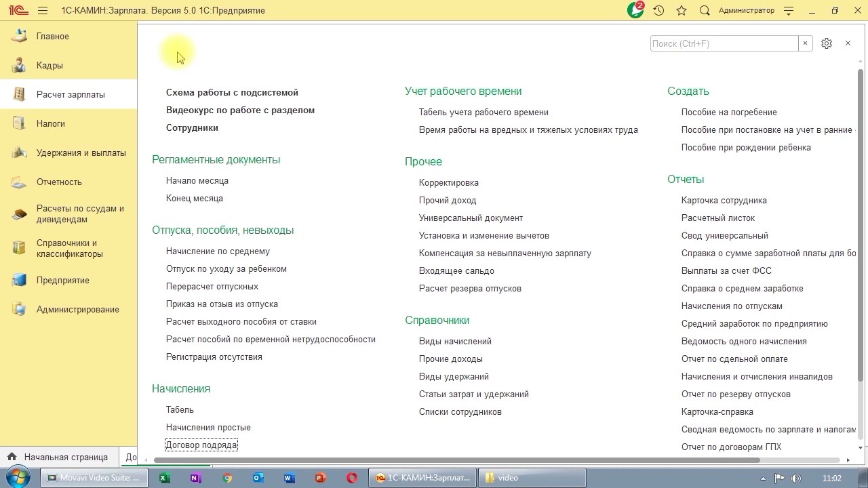Open the main hamburger menu
This screenshot has width=868, height=488.
point(43,11)
